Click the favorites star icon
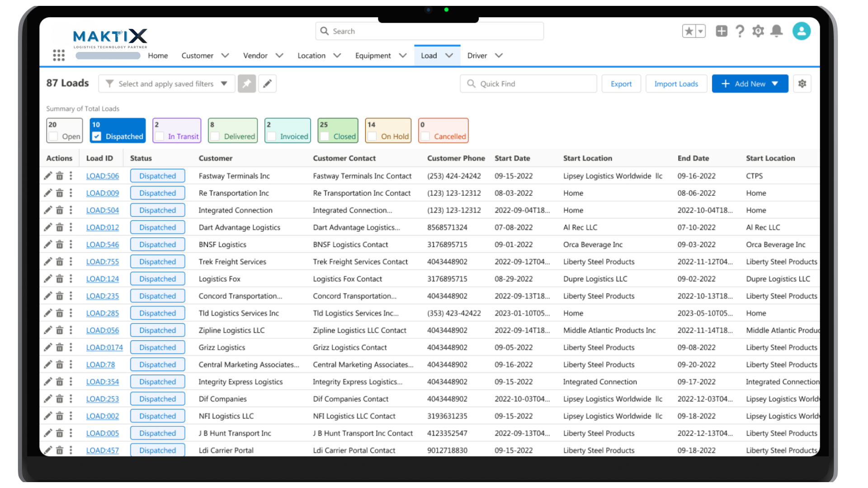This screenshot has height=488, width=868. (x=689, y=31)
